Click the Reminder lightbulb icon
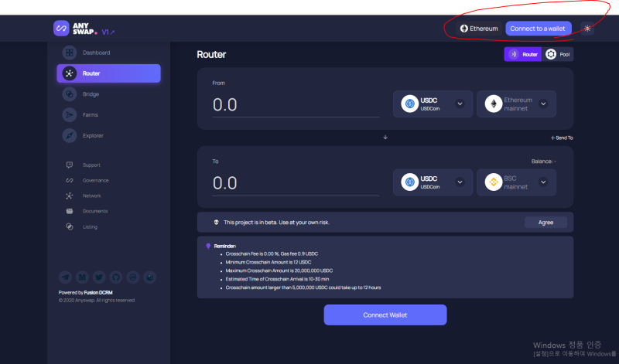The image size is (619, 364). (x=208, y=246)
